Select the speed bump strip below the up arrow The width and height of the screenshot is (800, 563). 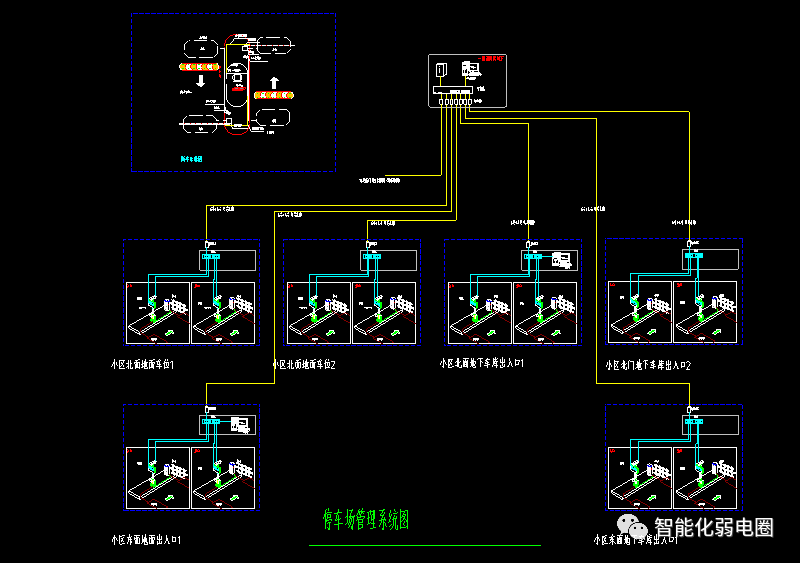[274, 95]
